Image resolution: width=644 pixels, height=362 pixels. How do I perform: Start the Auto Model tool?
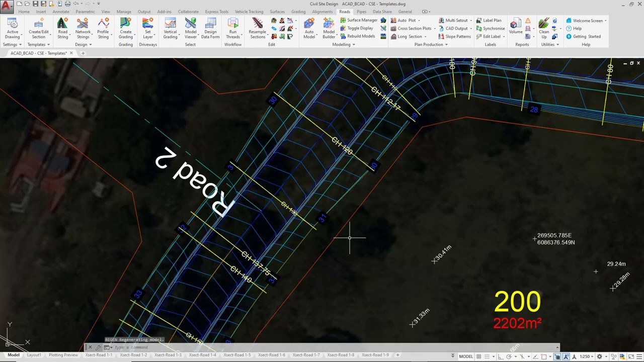tap(309, 28)
